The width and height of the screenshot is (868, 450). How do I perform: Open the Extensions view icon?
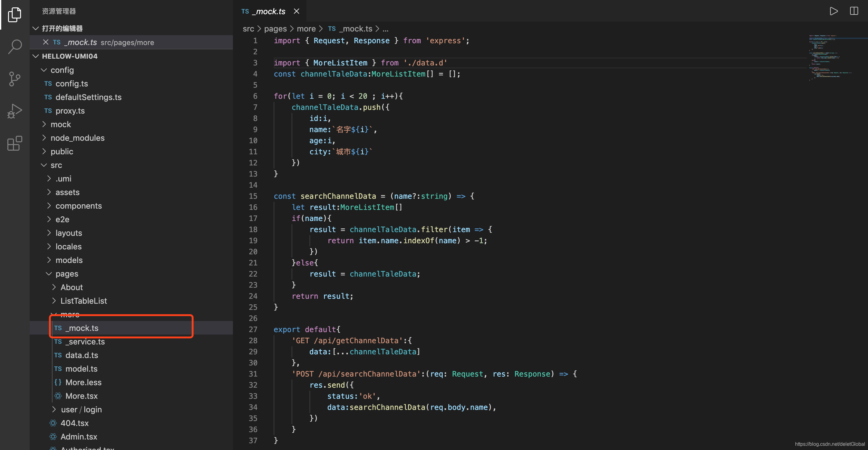tap(15, 144)
